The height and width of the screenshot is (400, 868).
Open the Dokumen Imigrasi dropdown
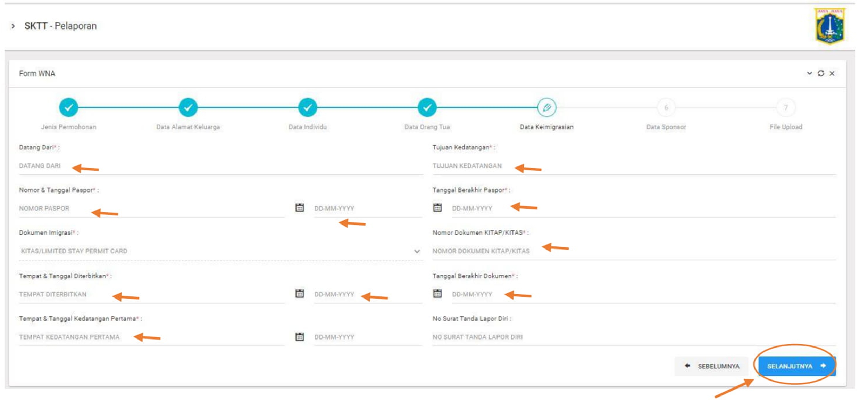(220, 251)
